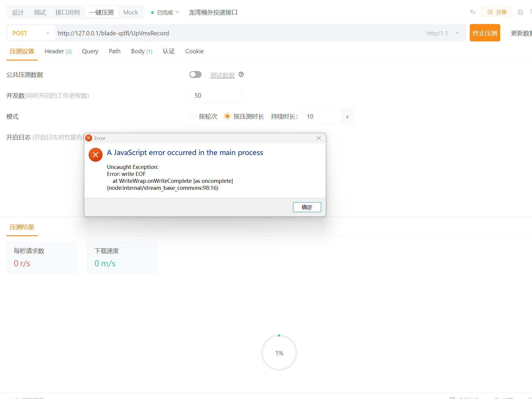The width and height of the screenshot is (532, 399).
Task: Click the edit description icon beside Share
Action: coord(473,12)
